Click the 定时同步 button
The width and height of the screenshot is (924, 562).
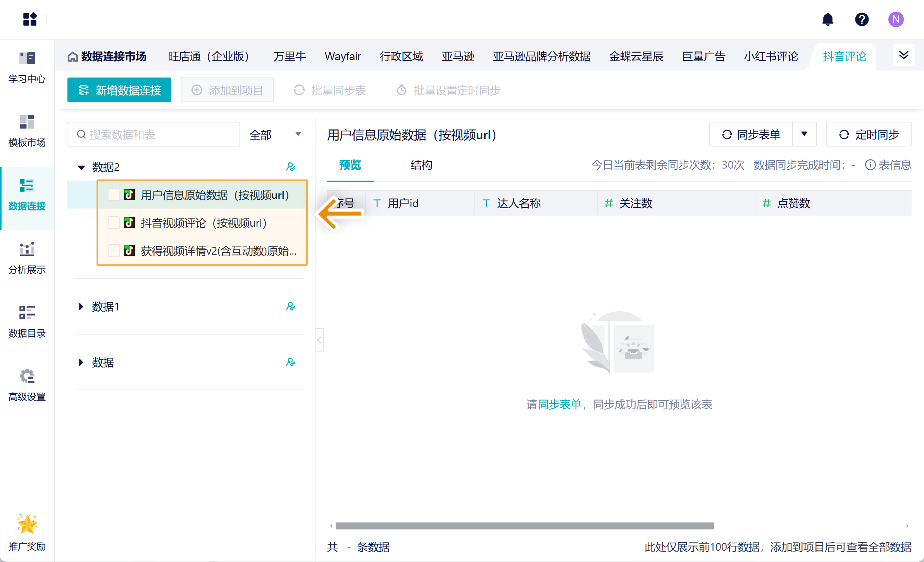869,134
